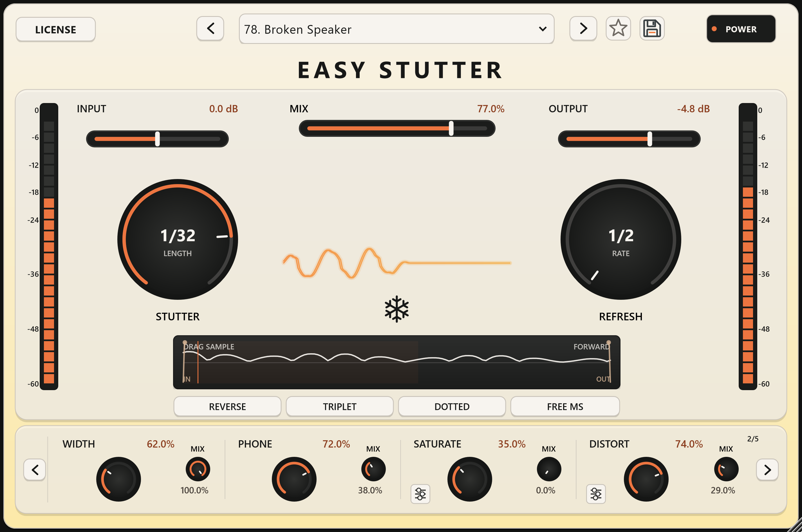
Task: Click the mix value 77.0%
Action: coord(491,109)
